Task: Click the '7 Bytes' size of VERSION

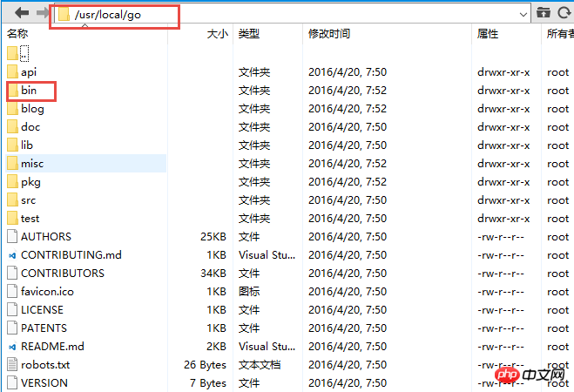Action: (208, 383)
